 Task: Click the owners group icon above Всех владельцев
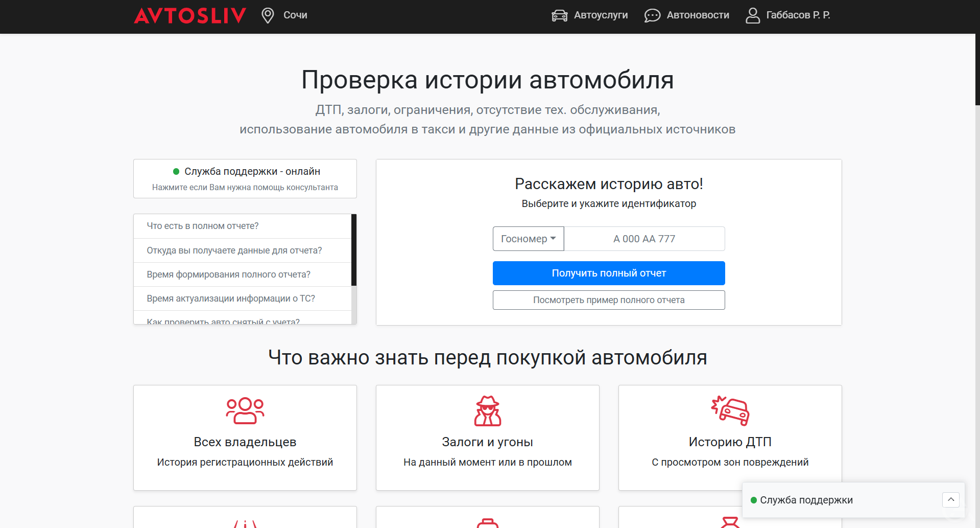click(245, 410)
